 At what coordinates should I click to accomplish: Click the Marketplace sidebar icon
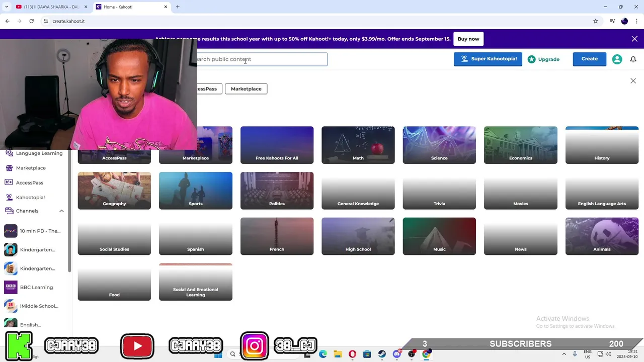pos(9,168)
